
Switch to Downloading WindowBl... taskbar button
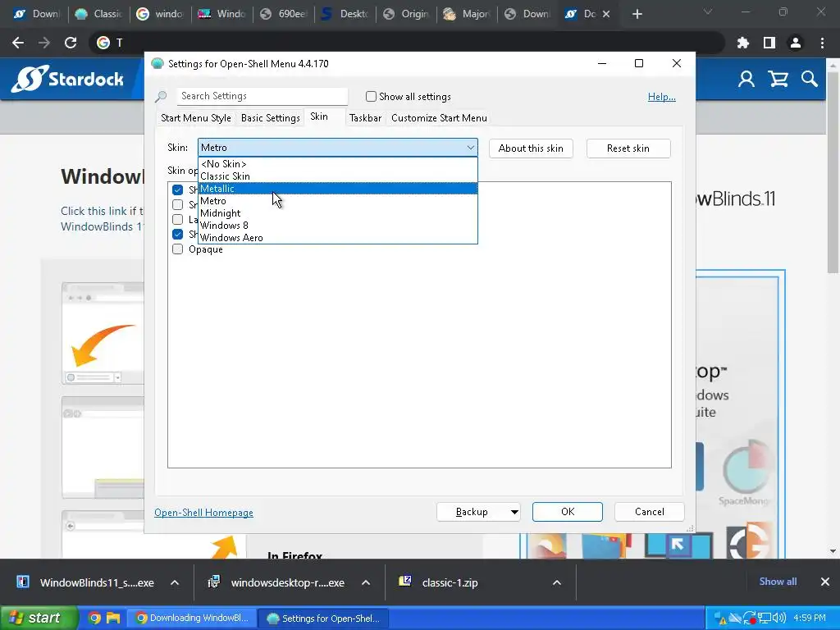[193, 619]
